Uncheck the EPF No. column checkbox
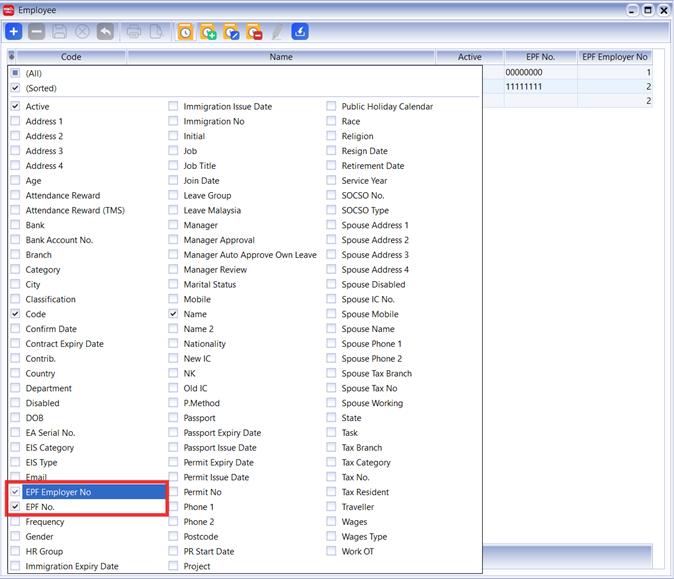The width and height of the screenshot is (674, 579). tap(15, 507)
